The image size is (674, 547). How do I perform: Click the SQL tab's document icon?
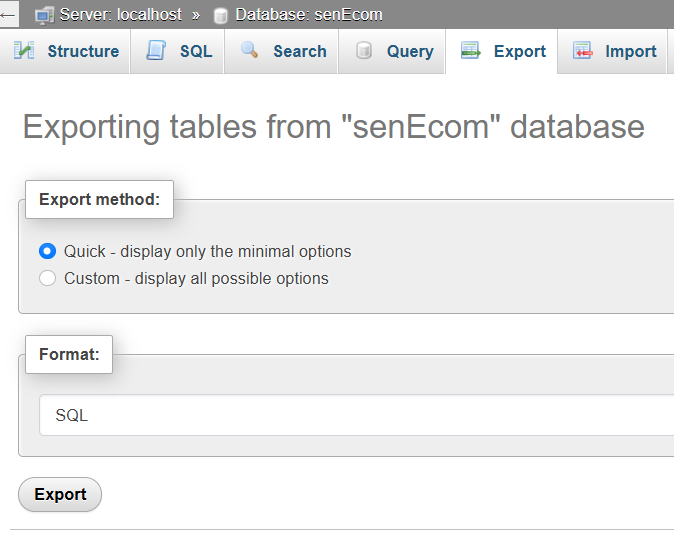click(x=156, y=51)
